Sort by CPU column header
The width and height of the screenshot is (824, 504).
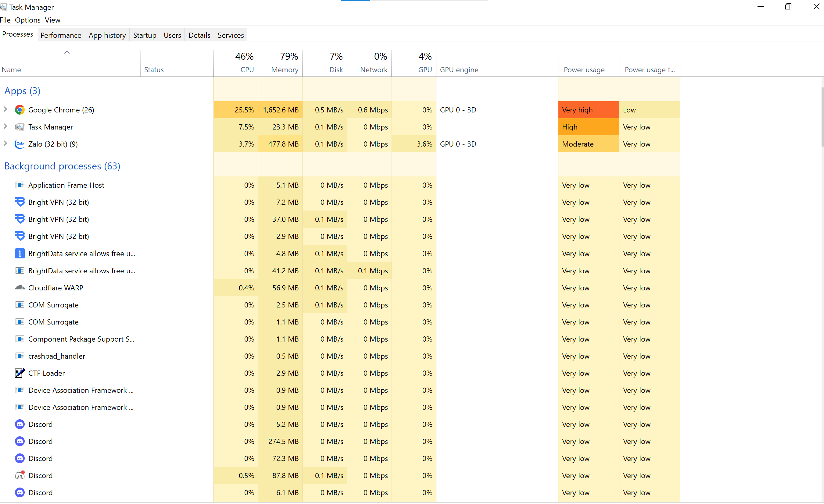[247, 69]
